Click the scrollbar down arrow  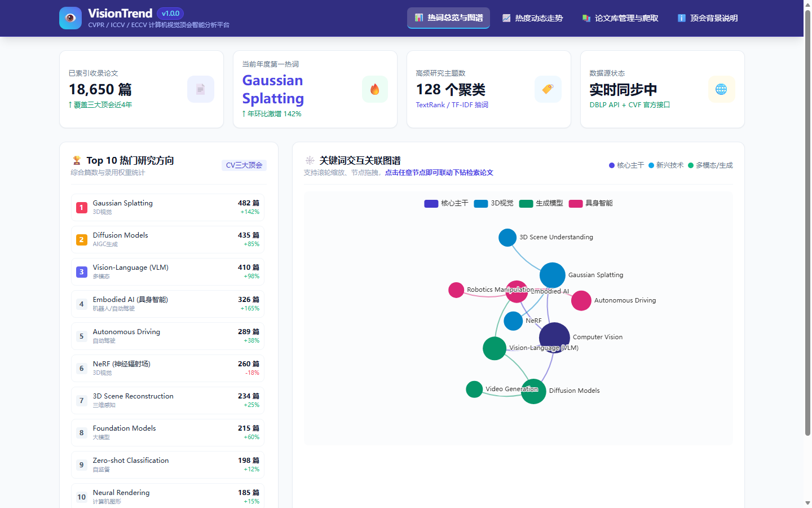[x=807, y=503]
